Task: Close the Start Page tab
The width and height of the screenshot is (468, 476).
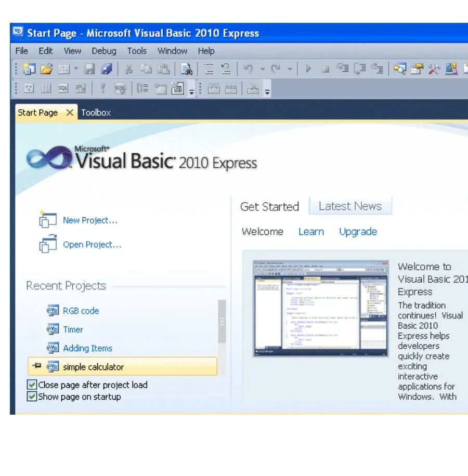Action: pyautogui.click(x=70, y=113)
